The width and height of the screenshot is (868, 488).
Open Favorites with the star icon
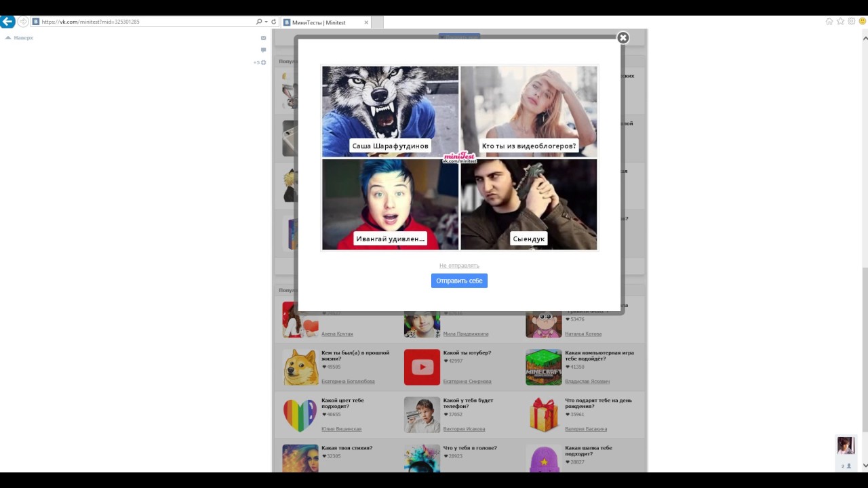click(x=841, y=22)
